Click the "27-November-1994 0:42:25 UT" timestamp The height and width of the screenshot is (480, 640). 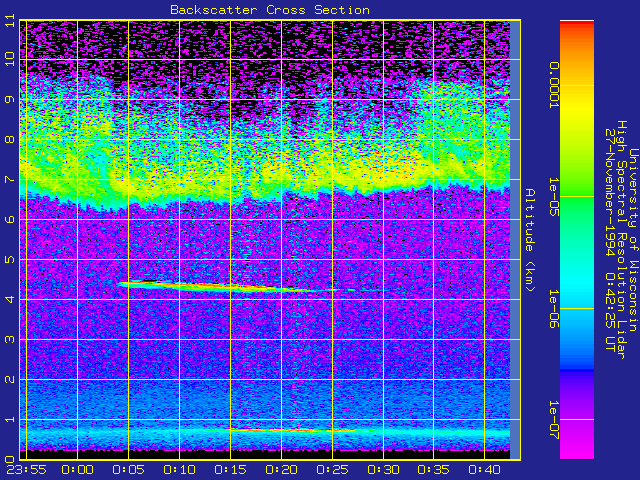610,240
